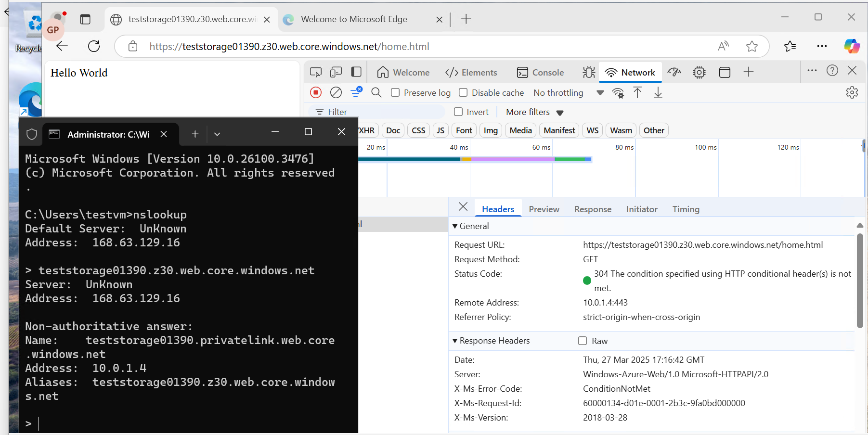The image size is (868, 435).
Task: Filter requests by Other type
Action: [x=654, y=130]
